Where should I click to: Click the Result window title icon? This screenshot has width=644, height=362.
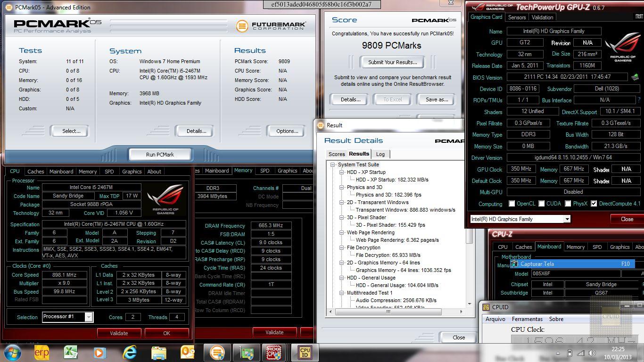point(321,125)
